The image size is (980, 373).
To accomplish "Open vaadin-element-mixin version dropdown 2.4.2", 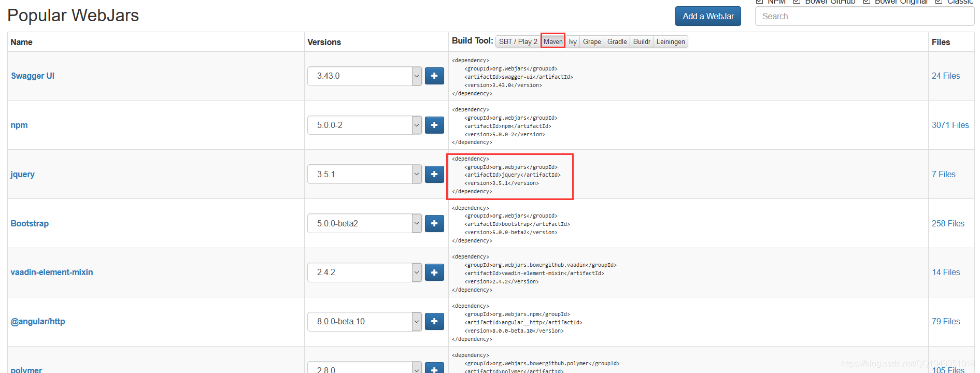I will coord(364,272).
